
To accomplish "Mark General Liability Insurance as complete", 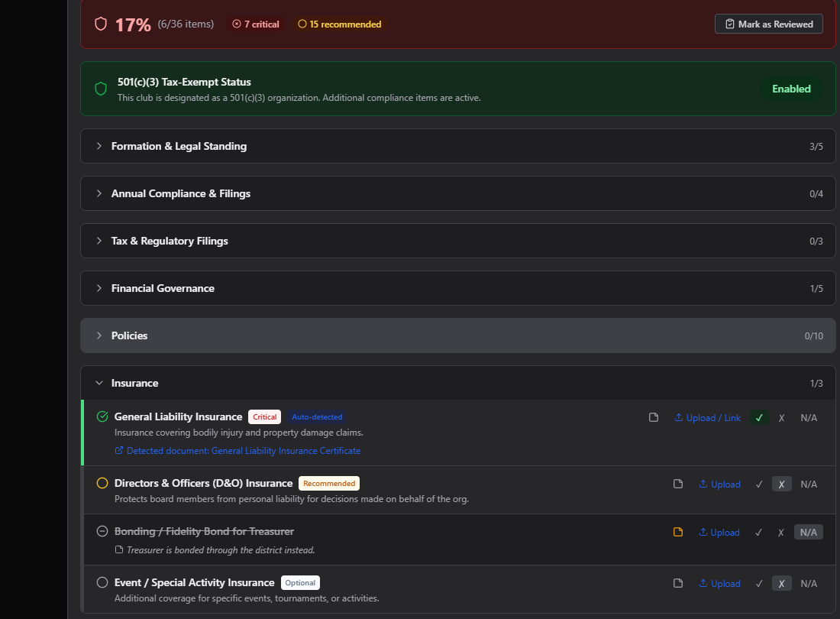I will [759, 417].
